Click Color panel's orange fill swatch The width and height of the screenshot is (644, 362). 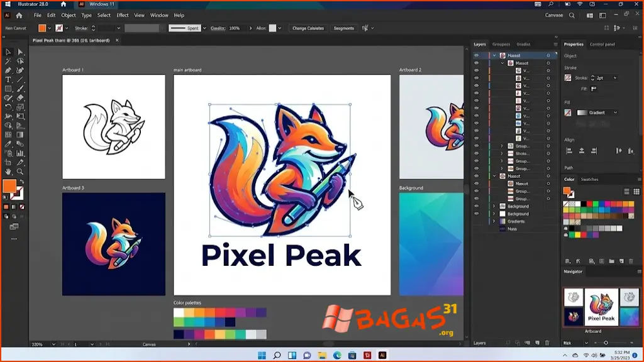click(567, 190)
